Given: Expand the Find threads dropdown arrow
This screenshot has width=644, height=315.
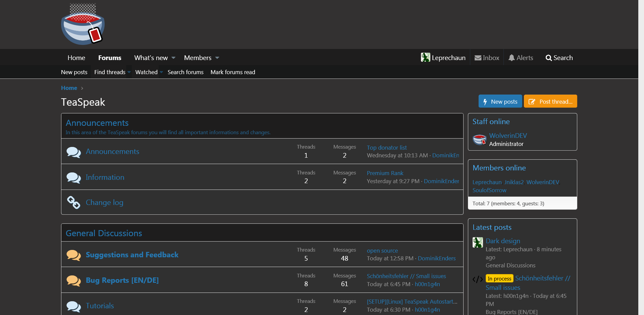Looking at the screenshot, I should [x=129, y=72].
